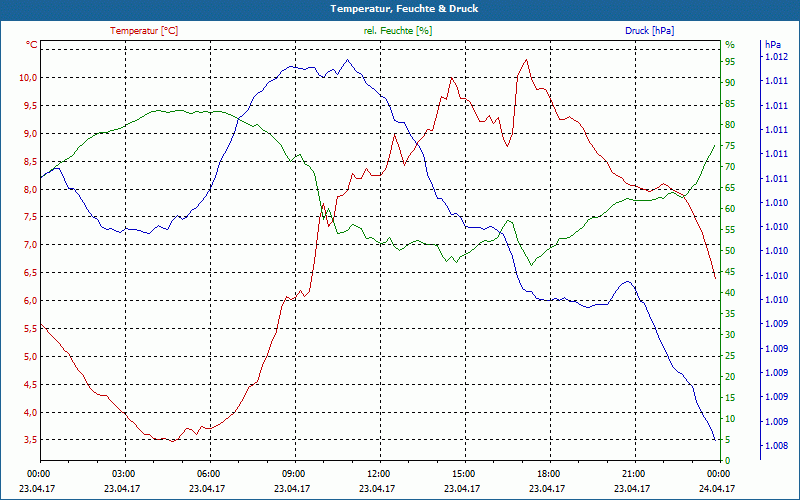Select the 7,0 temperature axis value
Screen dimensions: 800x500
pos(30,245)
